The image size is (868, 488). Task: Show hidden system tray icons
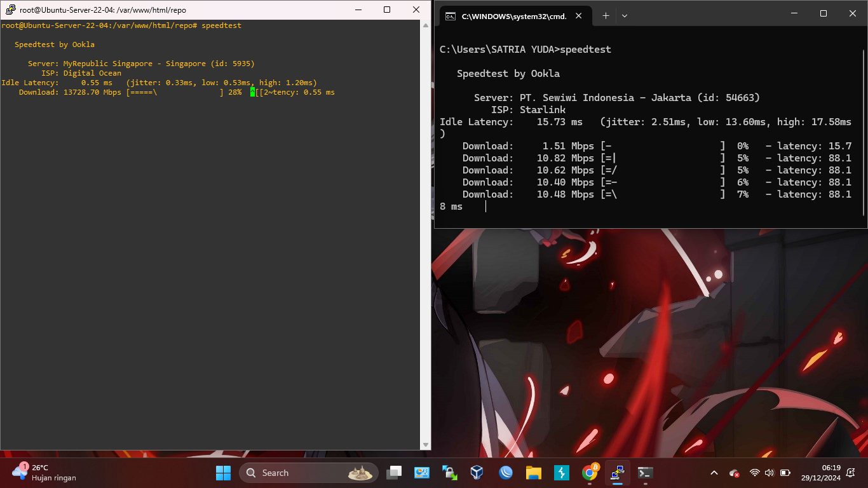(714, 473)
